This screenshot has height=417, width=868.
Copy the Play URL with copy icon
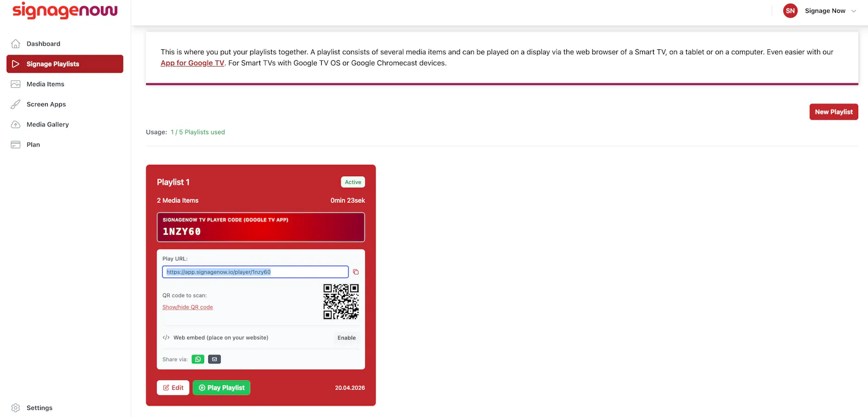point(356,272)
